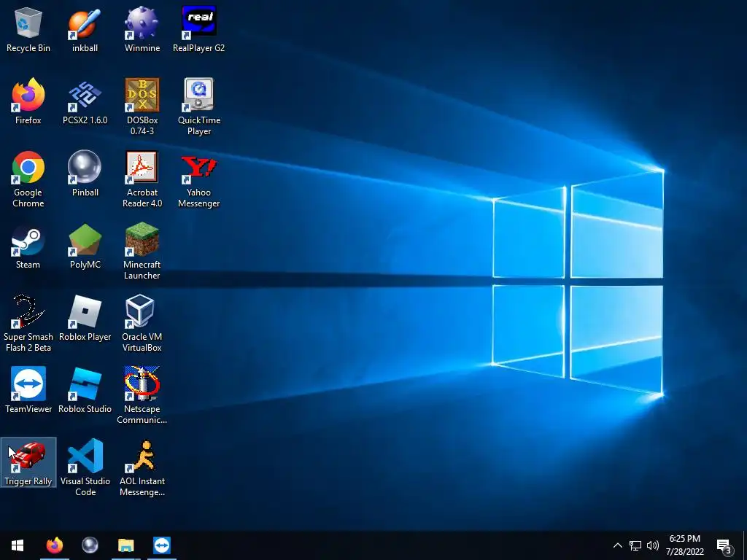Select the inkball desktop shortcut
Image resolution: width=747 pixels, height=560 pixels.
[x=85, y=29]
